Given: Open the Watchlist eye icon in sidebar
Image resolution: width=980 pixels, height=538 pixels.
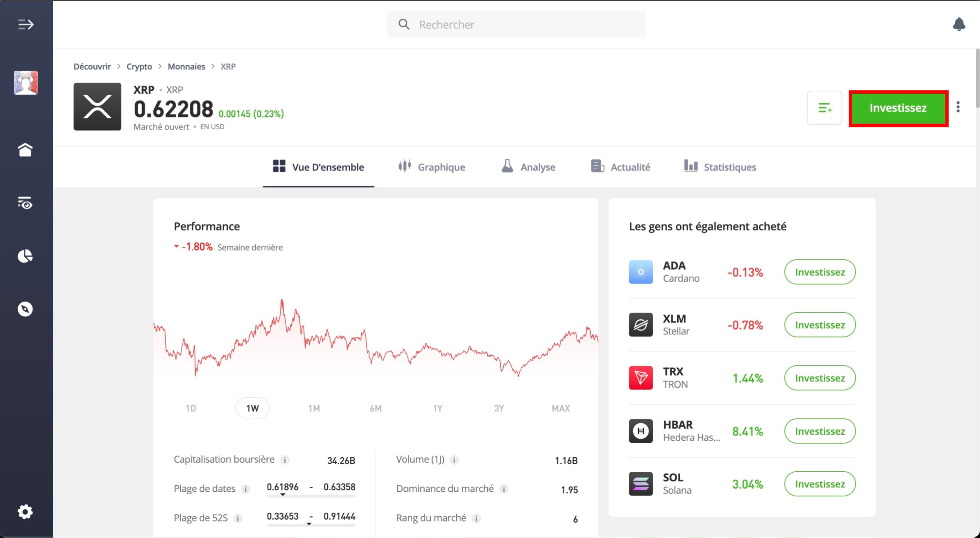Looking at the screenshot, I should [x=25, y=203].
